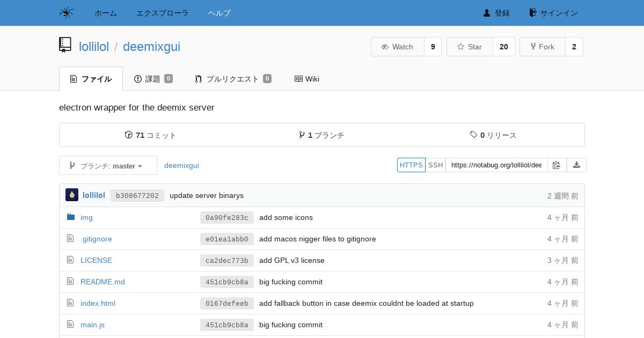
Task: Open エクスプローラ in the top navigation
Action: point(163,13)
